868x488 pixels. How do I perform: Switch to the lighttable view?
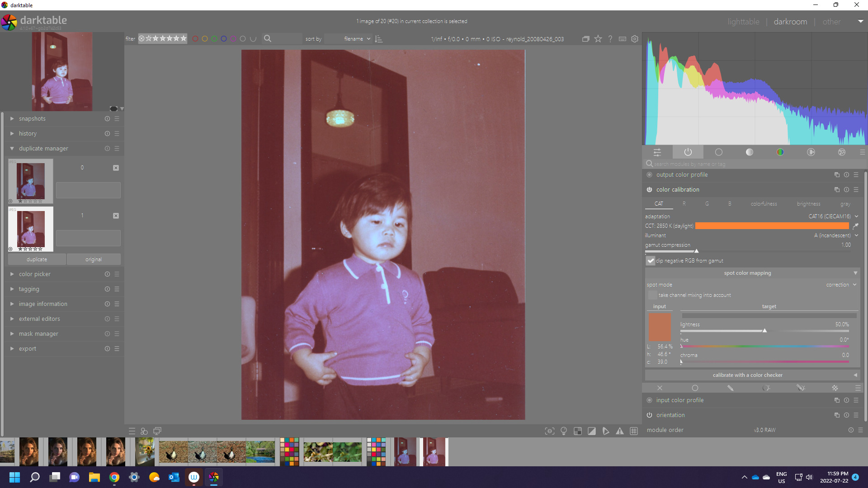click(743, 22)
